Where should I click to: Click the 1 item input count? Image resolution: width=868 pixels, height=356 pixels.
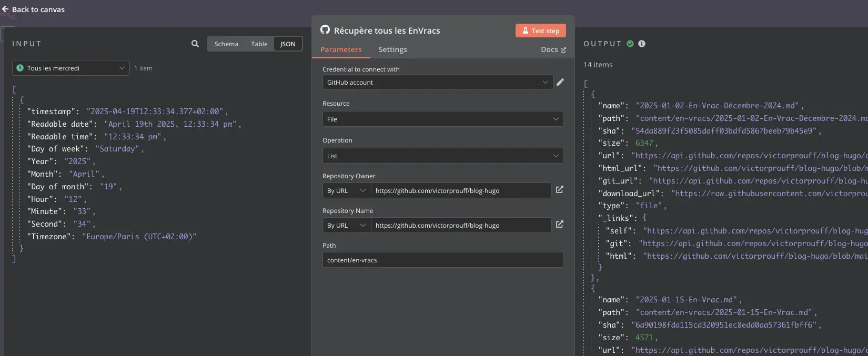[143, 68]
